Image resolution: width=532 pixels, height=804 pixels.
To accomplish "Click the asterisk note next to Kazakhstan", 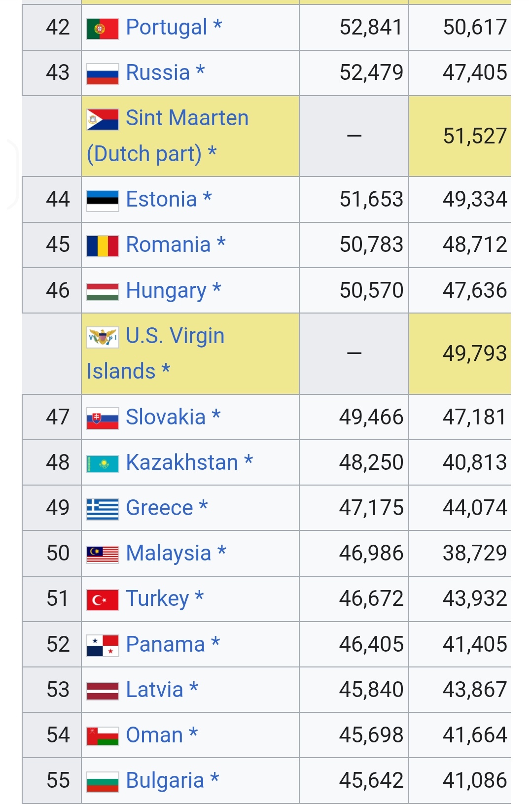I will (x=248, y=461).
